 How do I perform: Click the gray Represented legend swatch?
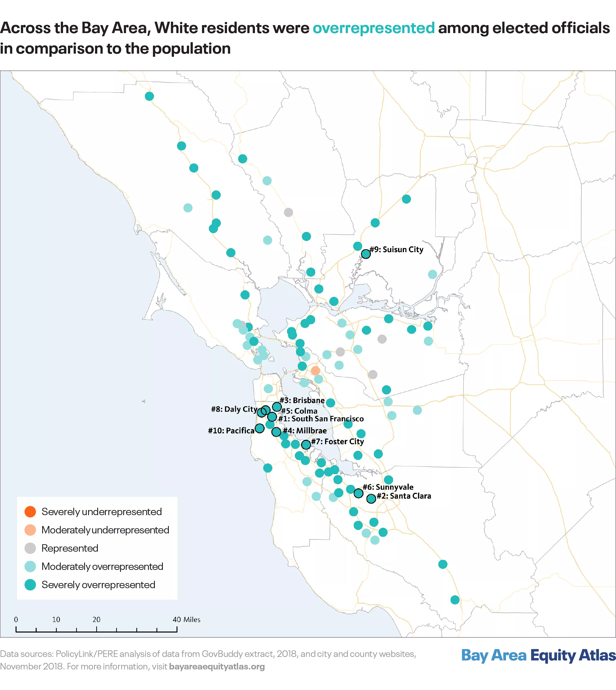[31, 548]
